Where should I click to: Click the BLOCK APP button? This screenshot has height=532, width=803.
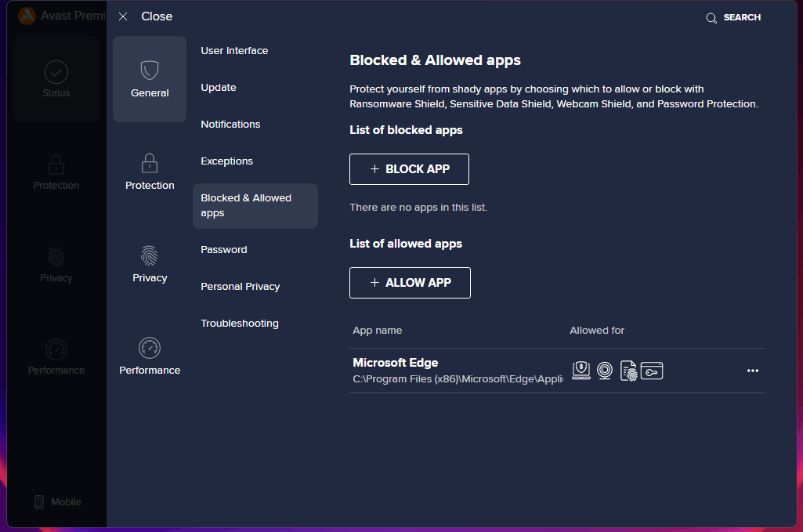[x=409, y=169]
